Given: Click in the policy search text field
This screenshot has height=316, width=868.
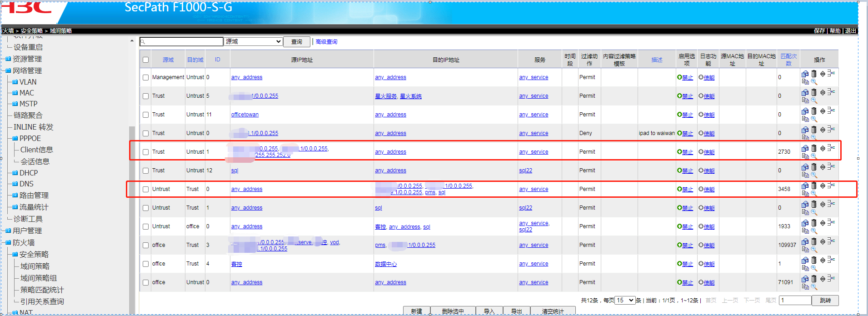Looking at the screenshot, I should click(181, 41).
